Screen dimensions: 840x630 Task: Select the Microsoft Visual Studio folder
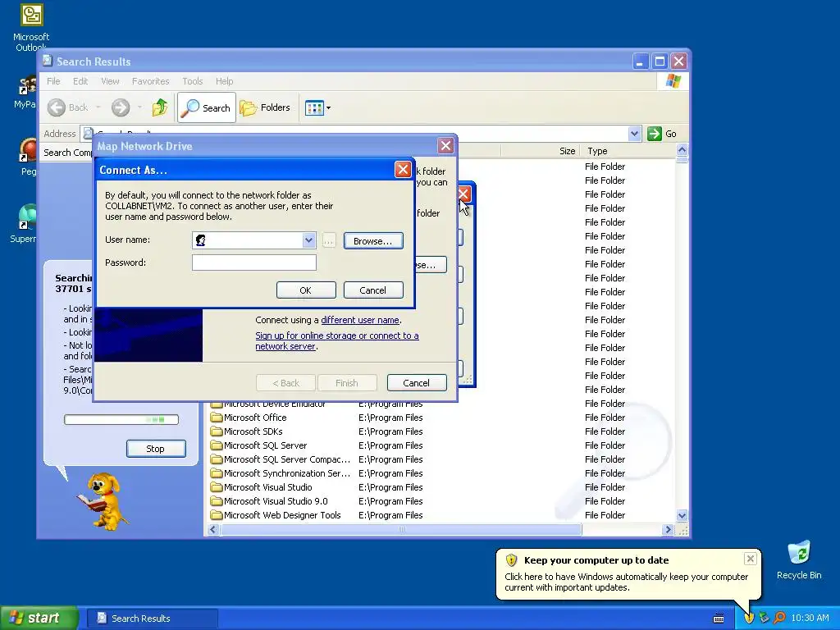pos(268,487)
